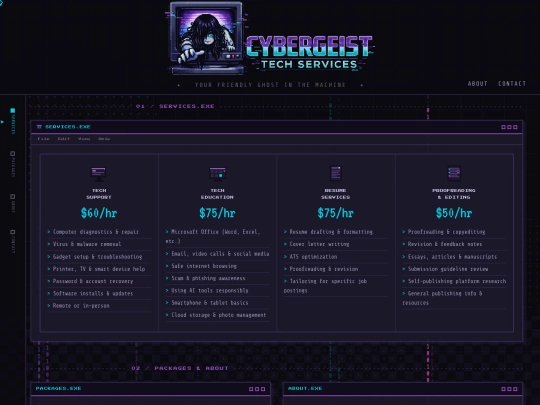This screenshot has height=405, width=540.
Task: Click the rightmost window button of PACKAGES.EXE
Action: [x=263, y=389]
